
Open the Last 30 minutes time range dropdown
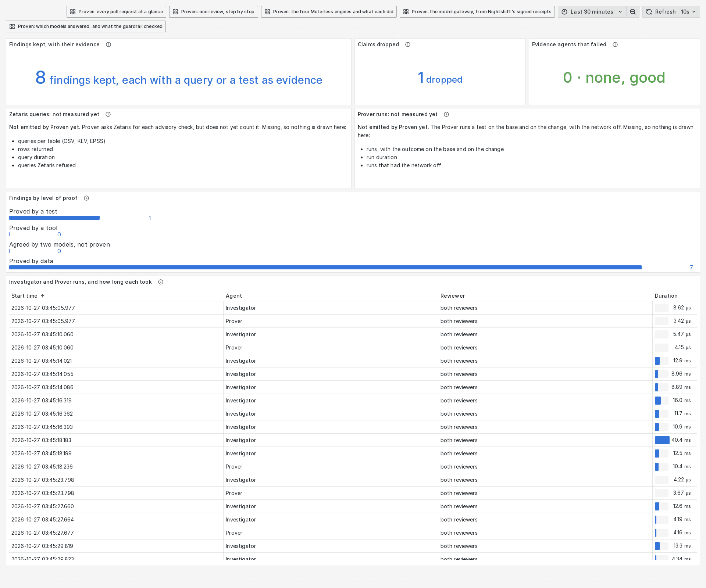tap(592, 12)
